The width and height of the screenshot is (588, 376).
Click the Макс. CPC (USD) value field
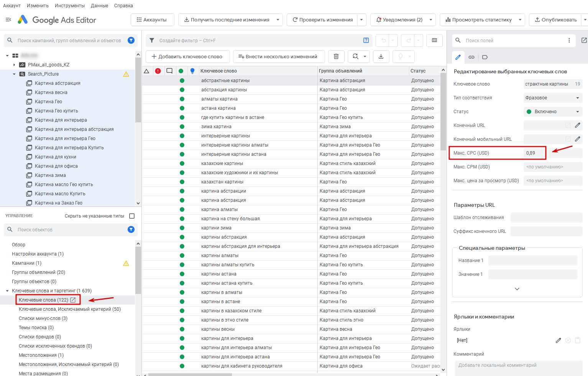[535, 153]
